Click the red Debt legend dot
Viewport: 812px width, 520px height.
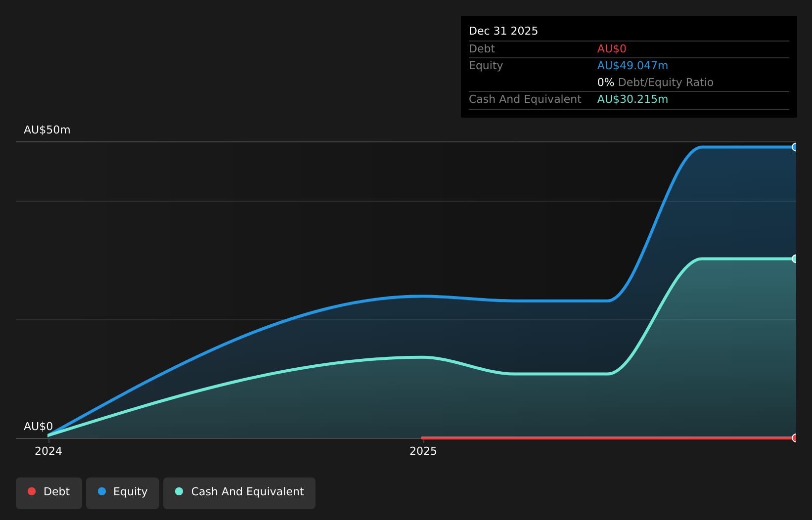pyautogui.click(x=32, y=491)
